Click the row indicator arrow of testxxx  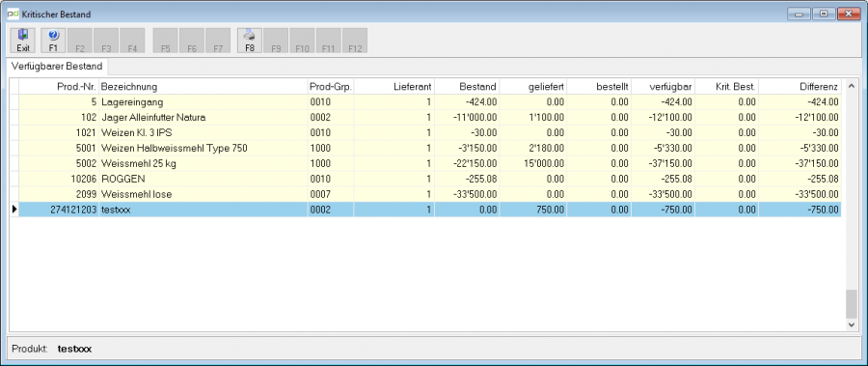point(14,210)
